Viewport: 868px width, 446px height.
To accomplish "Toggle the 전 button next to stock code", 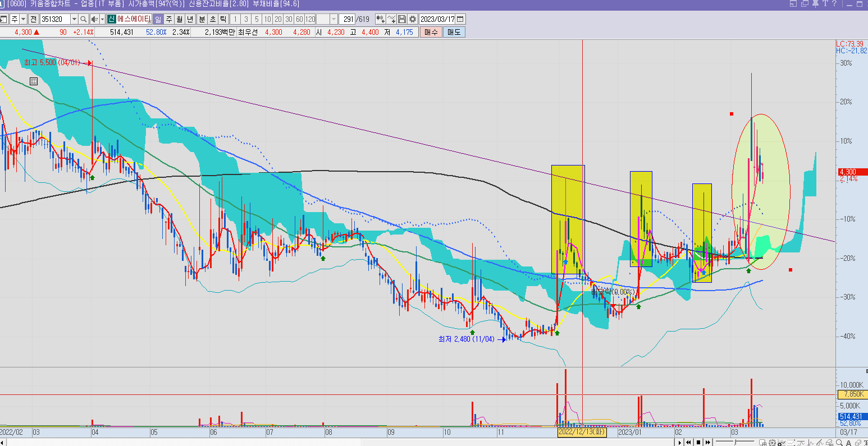I will point(34,19).
